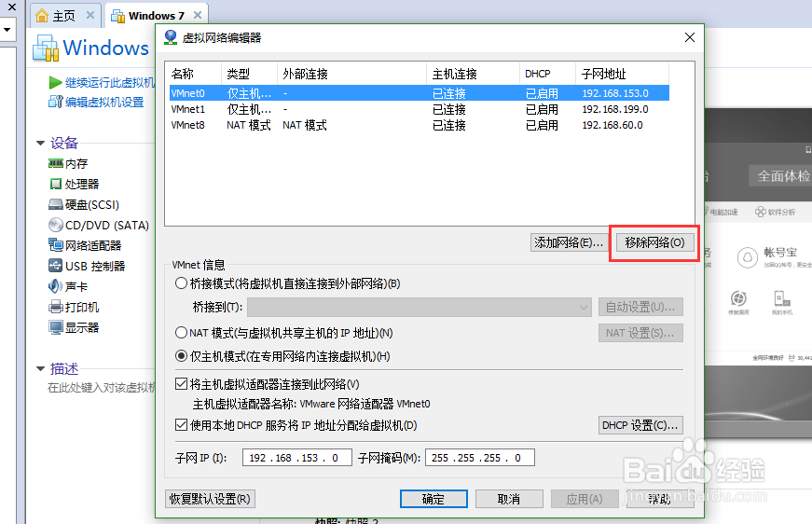This screenshot has width=812, height=524.
Task: Click the green play icon to resume VM
Action: (x=55, y=82)
